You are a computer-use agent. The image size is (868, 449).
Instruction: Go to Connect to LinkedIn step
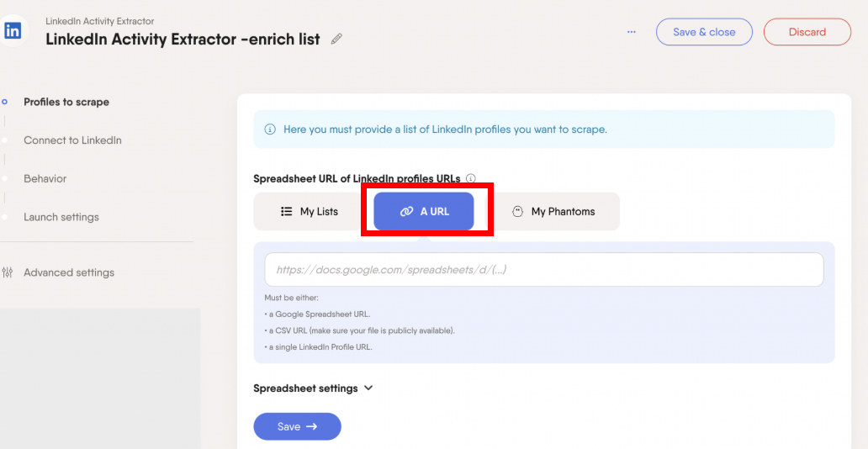tap(72, 140)
